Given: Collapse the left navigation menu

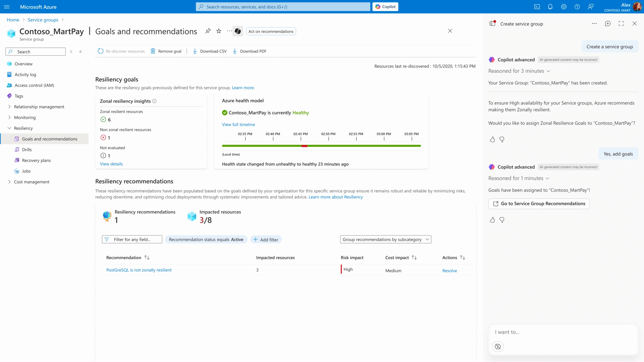Looking at the screenshot, I should pyautogui.click(x=80, y=52).
